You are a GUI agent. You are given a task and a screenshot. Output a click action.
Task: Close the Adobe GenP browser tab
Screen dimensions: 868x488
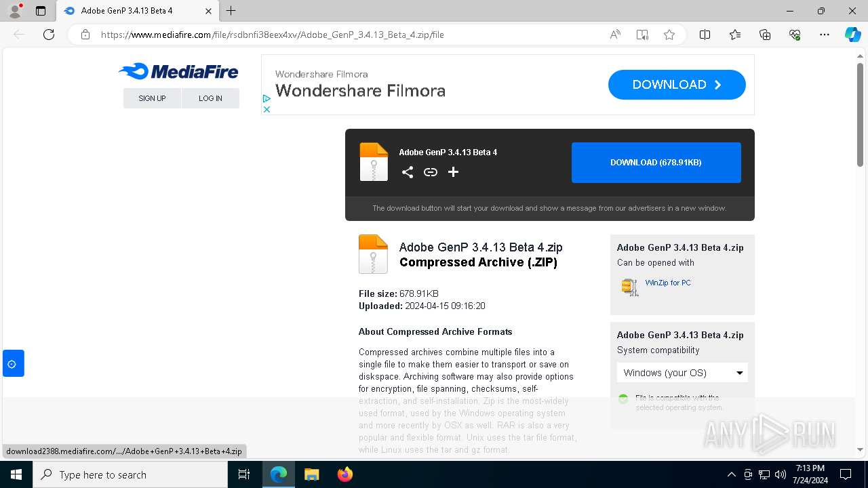tap(209, 11)
